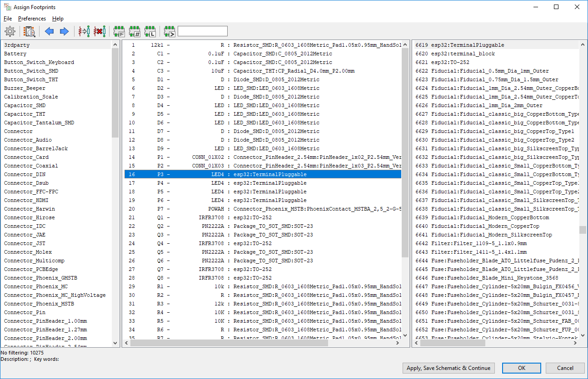Go to previous unassociated component arrow
The width and height of the screenshot is (588, 379).
click(49, 31)
